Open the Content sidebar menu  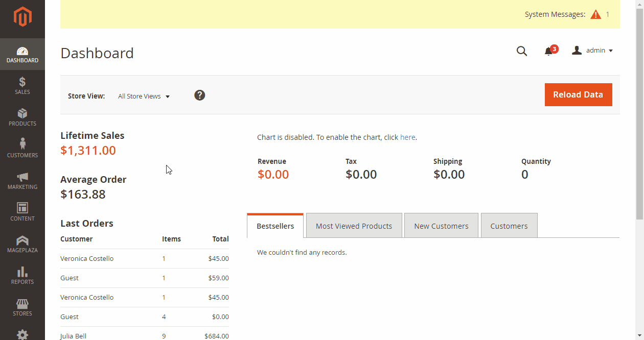click(x=22, y=212)
